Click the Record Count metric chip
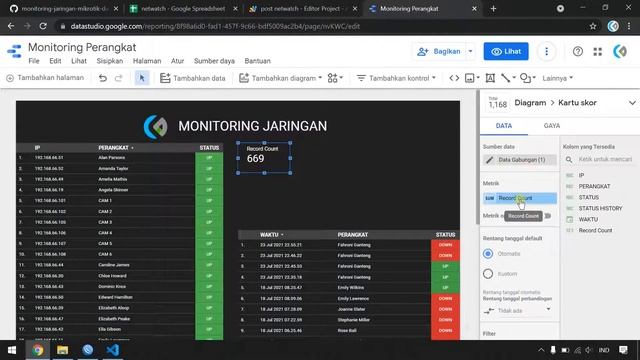The height and width of the screenshot is (360, 640). click(519, 198)
